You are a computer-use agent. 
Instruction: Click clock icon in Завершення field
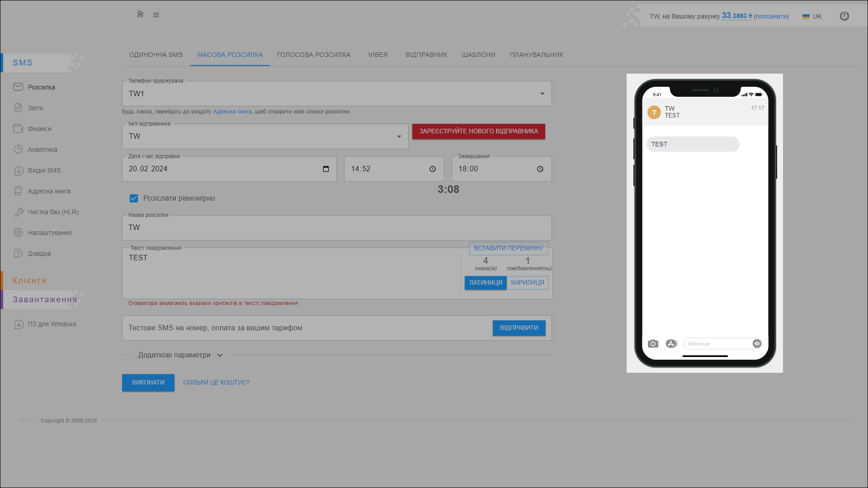coord(540,169)
